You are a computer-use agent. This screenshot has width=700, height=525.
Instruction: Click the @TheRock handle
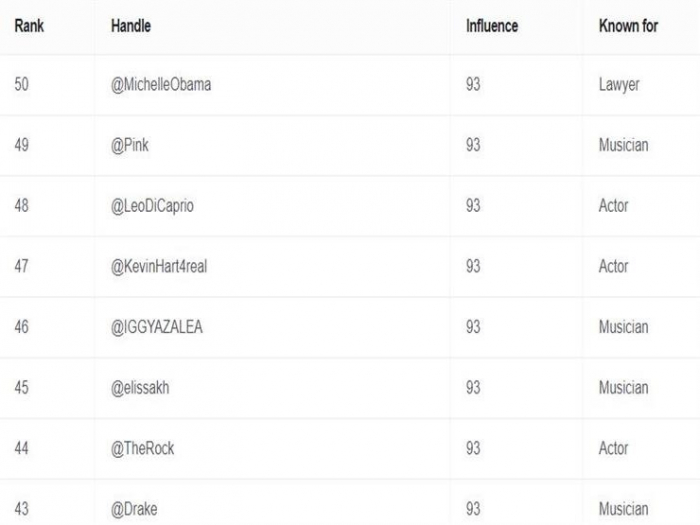(x=143, y=448)
